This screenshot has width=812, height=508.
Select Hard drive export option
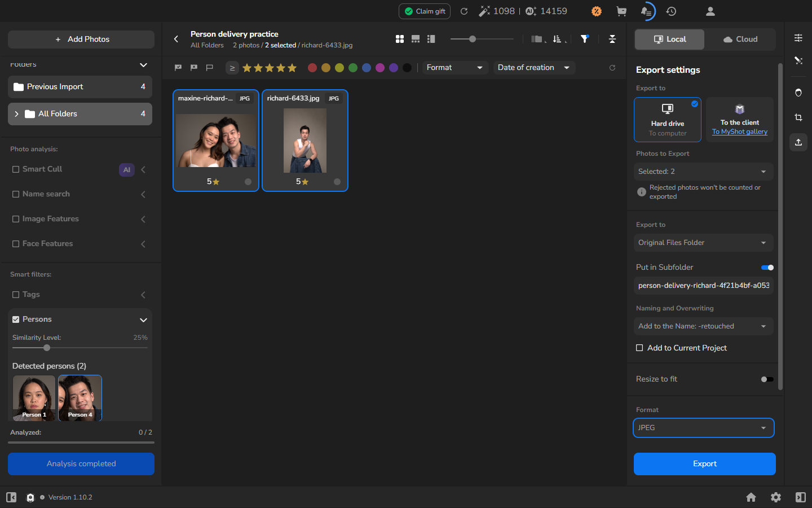[668, 120]
